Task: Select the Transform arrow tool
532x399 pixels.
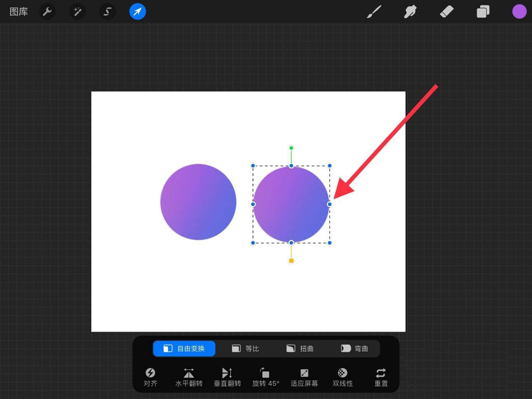Action: pos(137,11)
